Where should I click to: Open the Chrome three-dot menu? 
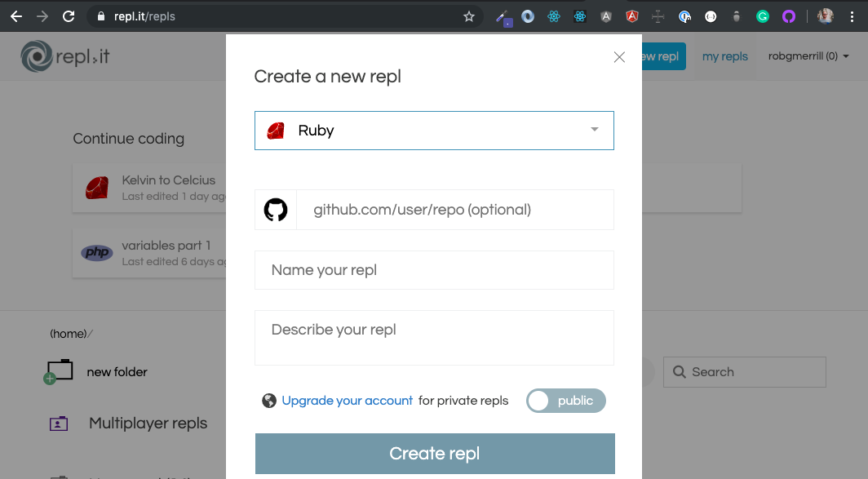[x=852, y=16]
